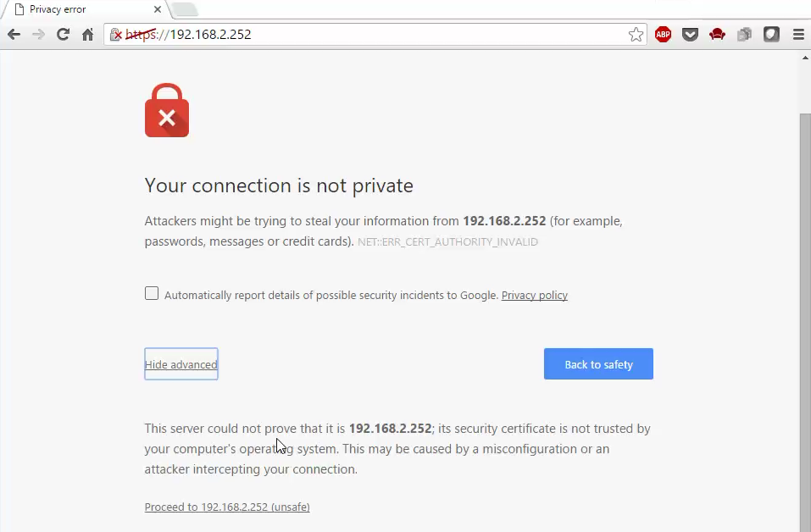The width and height of the screenshot is (811, 532).
Task: Click the forward navigation arrow
Action: [38, 35]
